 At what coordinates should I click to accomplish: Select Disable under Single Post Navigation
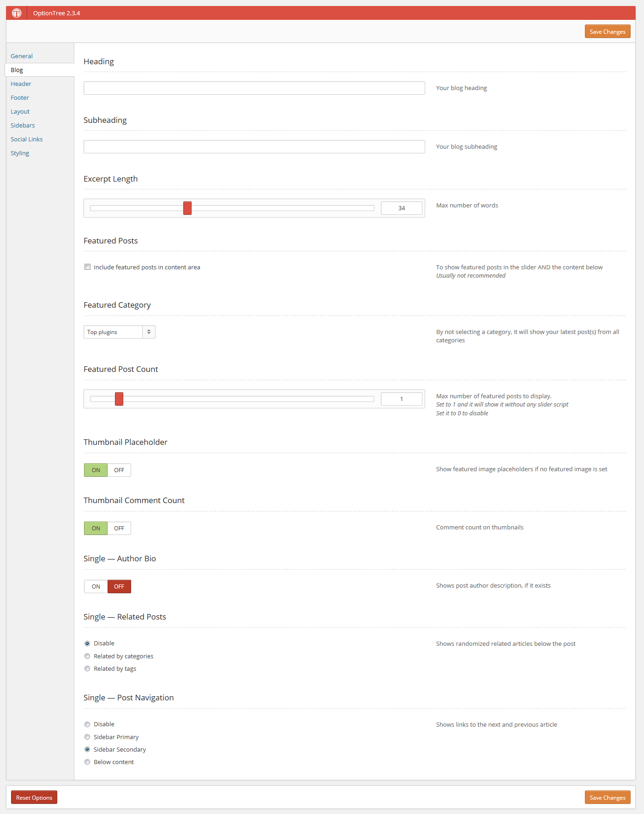pyautogui.click(x=87, y=724)
